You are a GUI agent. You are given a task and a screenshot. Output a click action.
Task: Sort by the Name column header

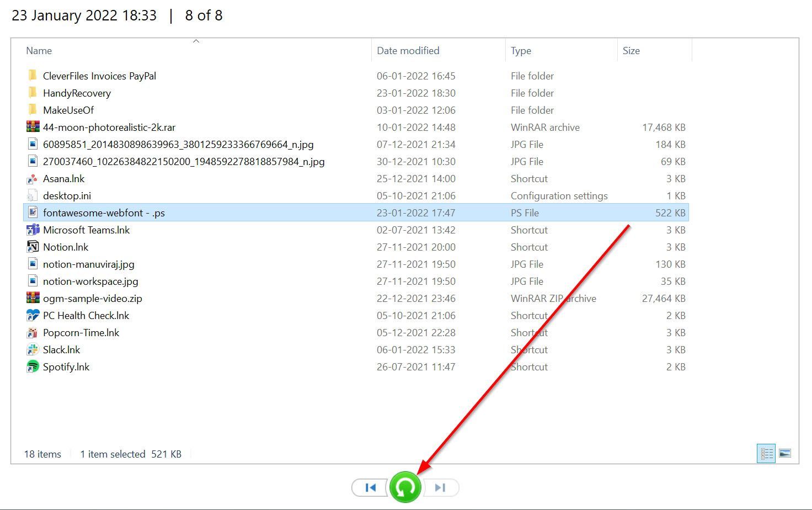[39, 51]
